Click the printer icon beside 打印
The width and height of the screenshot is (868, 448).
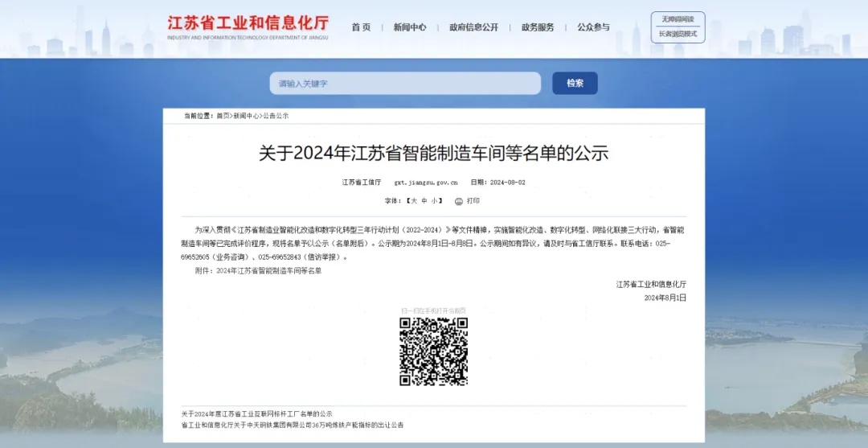pyautogui.click(x=458, y=201)
